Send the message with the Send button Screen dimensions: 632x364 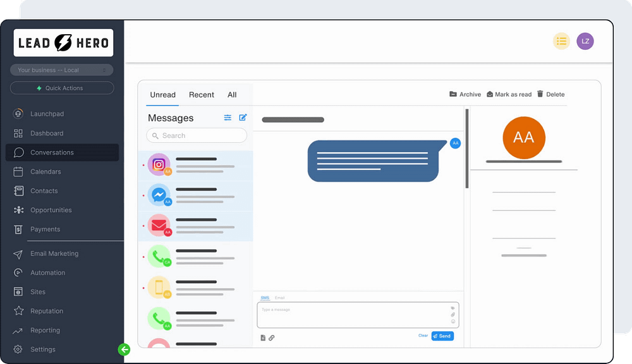[442, 336]
